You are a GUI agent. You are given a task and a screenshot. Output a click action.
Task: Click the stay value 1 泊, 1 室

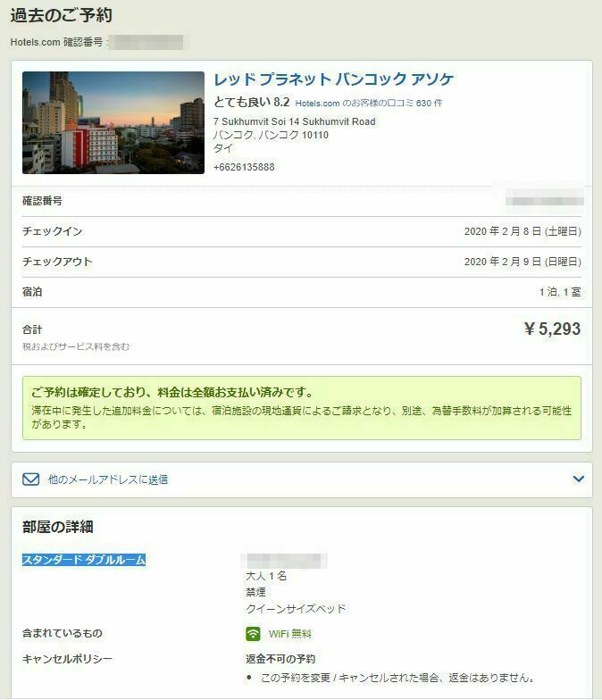(x=560, y=292)
